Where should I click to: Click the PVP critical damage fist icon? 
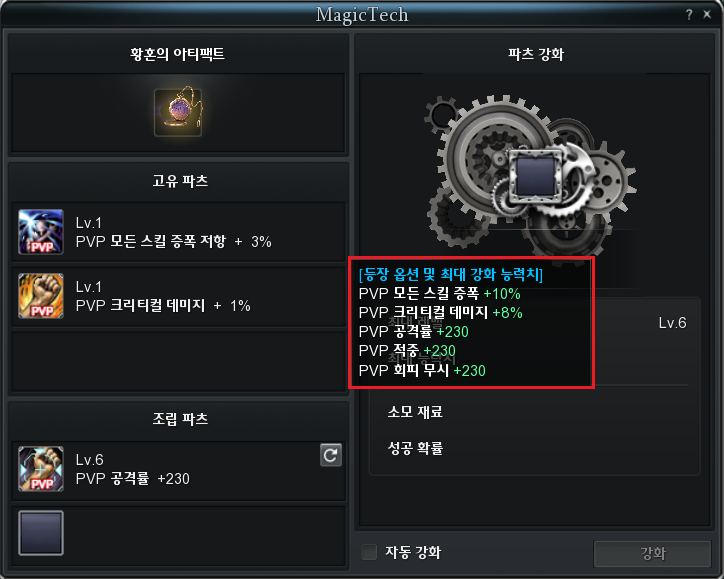point(41,296)
